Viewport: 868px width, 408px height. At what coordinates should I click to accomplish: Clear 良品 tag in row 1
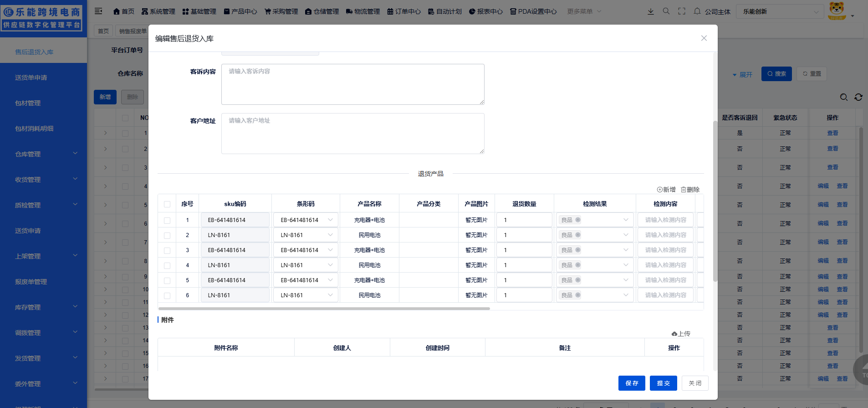click(578, 220)
